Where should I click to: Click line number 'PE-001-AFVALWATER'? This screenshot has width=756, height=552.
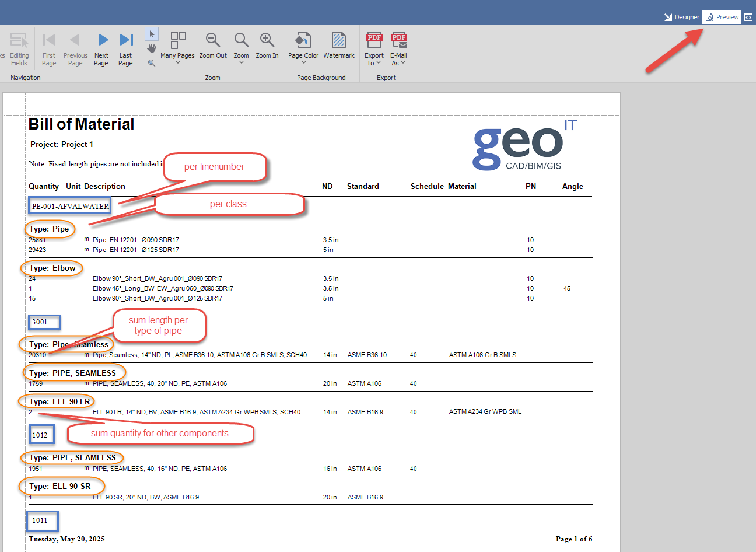[x=70, y=206]
